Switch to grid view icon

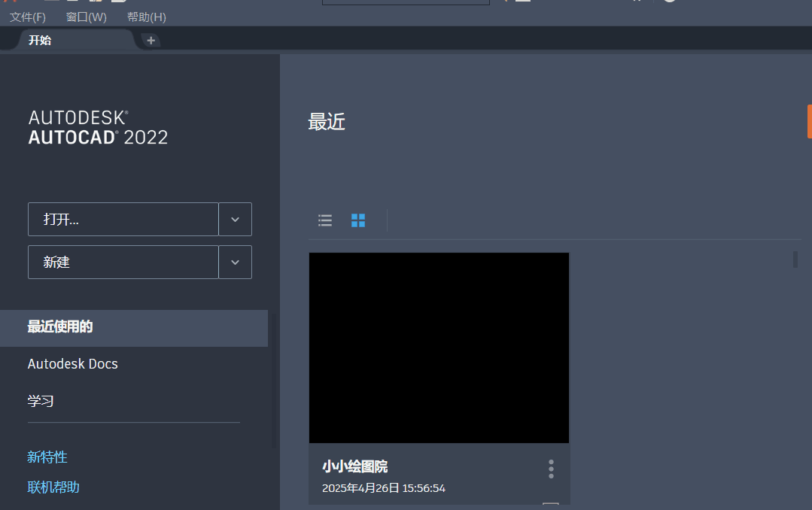point(358,220)
